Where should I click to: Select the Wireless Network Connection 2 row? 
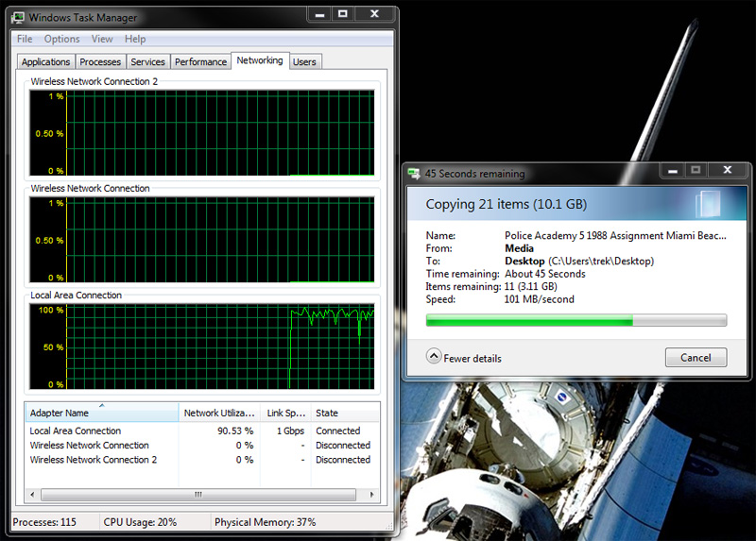202,460
